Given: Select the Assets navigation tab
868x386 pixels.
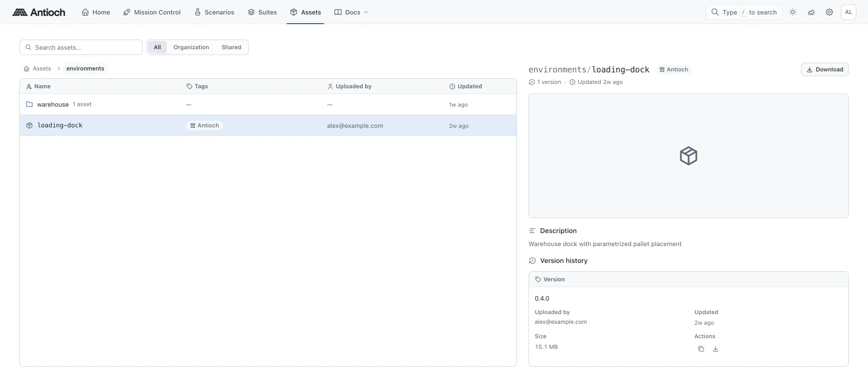Looking at the screenshot, I should point(306,12).
